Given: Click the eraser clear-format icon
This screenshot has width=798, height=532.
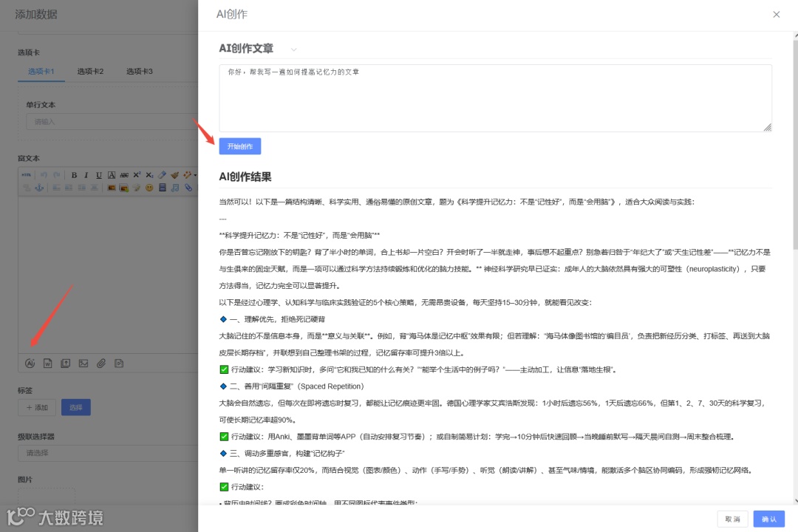Looking at the screenshot, I should pyautogui.click(x=162, y=175).
